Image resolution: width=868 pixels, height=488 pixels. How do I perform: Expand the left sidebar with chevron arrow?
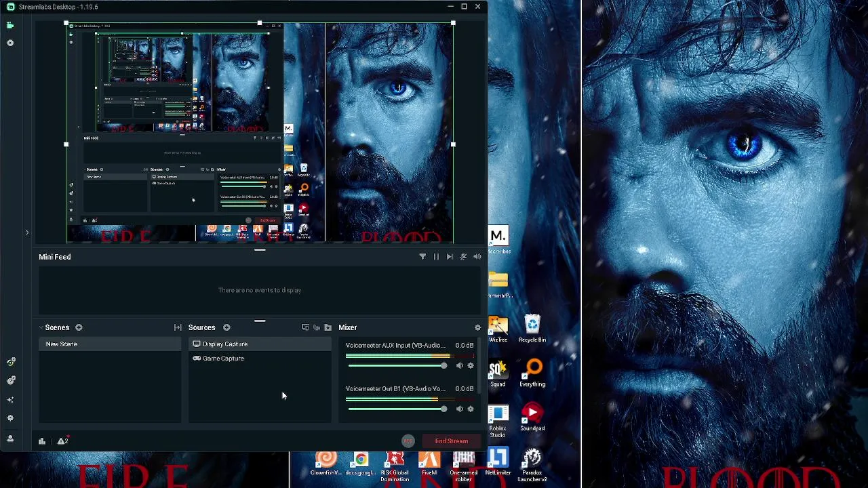(x=26, y=232)
